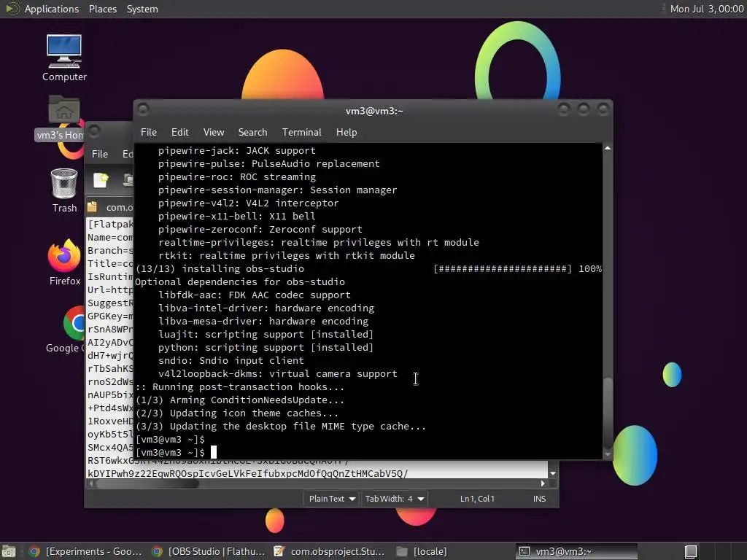Click the editor vertical scrollbar down arrow

coord(553,473)
